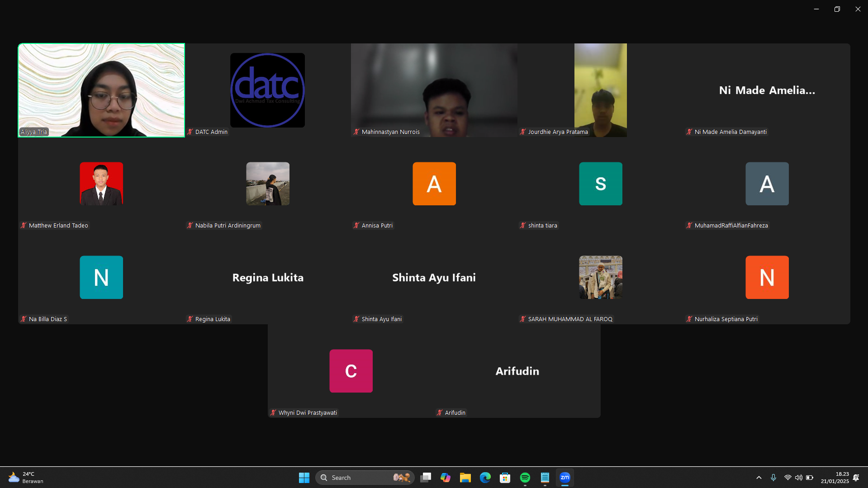Open Copilot from the taskbar
868x488 pixels.
tap(445, 478)
